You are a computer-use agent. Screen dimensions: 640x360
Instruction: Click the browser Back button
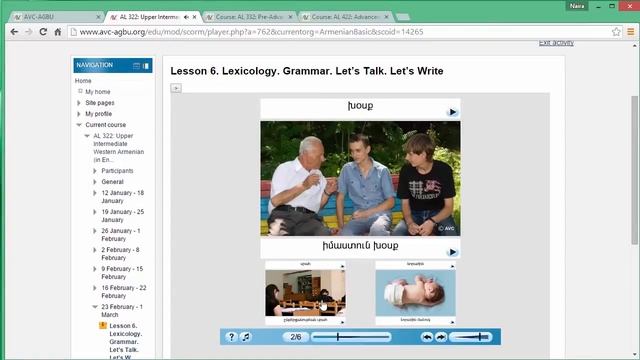[x=14, y=32]
